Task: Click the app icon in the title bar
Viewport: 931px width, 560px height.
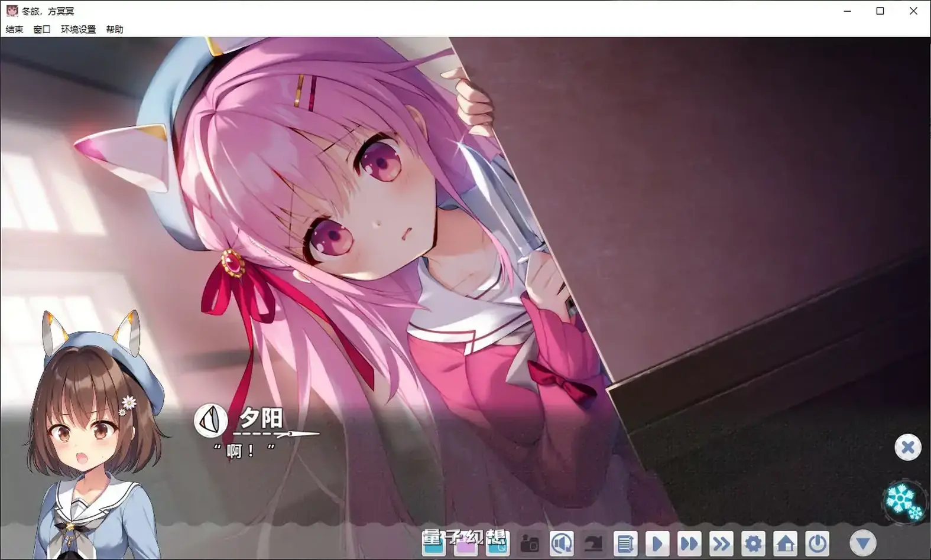Action: tap(11, 11)
